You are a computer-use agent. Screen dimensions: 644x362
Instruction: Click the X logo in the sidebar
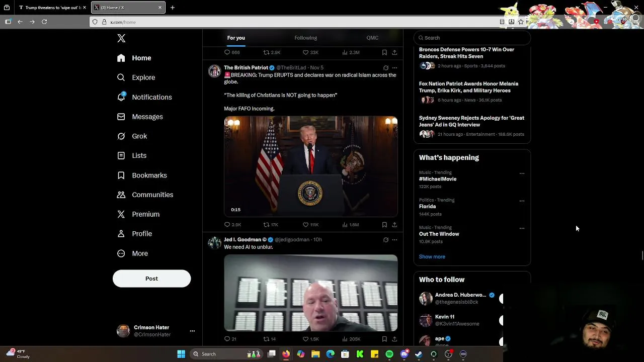(x=121, y=38)
